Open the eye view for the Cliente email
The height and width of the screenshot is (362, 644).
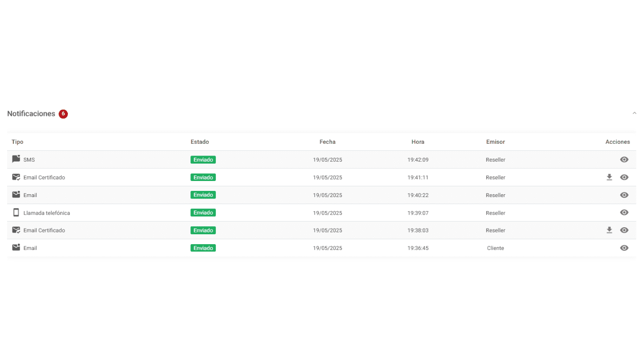pyautogui.click(x=624, y=248)
